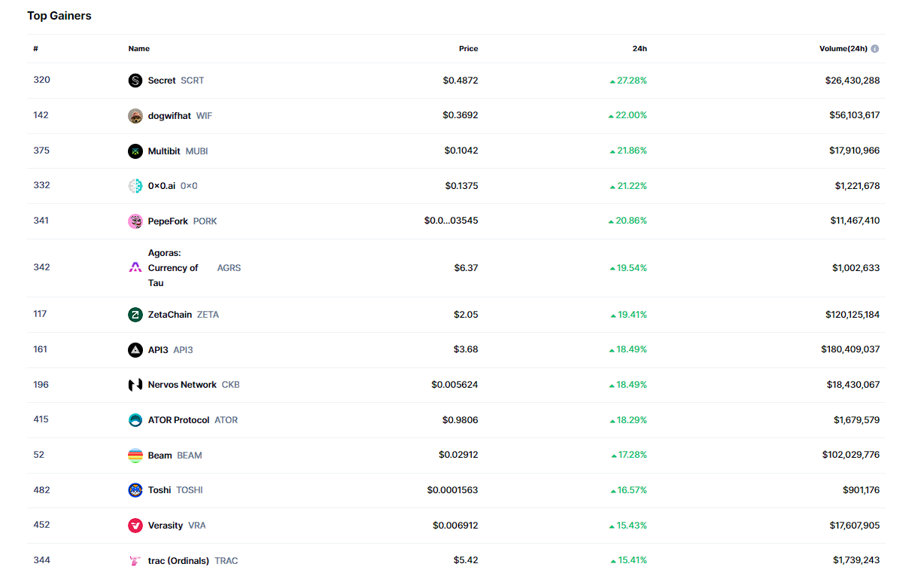This screenshot has height=573, width=924.
Task: Click the PepeFork price $0.0...03545
Action: pos(451,221)
